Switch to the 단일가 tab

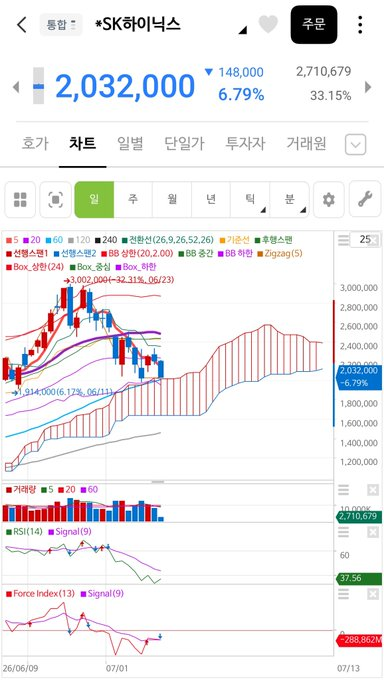coord(184,144)
